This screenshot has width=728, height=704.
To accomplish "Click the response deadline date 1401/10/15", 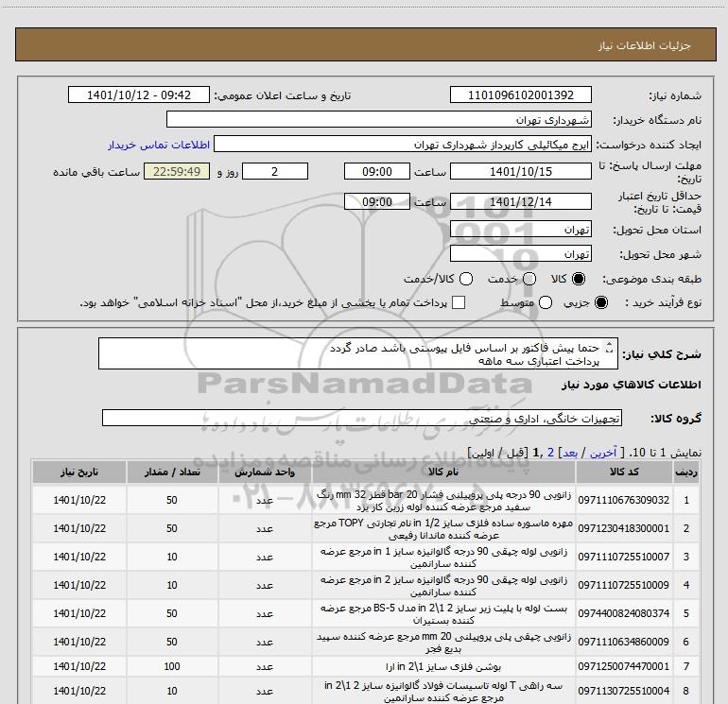I will tap(520, 171).
